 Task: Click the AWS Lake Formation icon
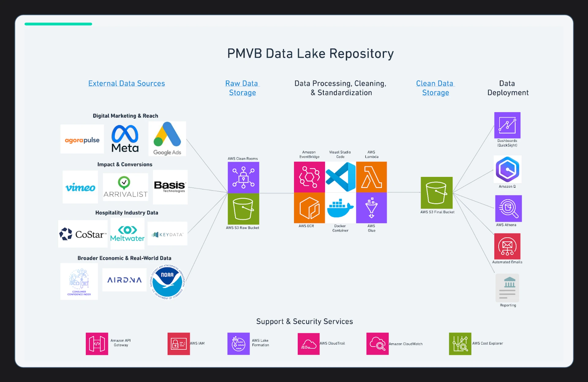[239, 344]
